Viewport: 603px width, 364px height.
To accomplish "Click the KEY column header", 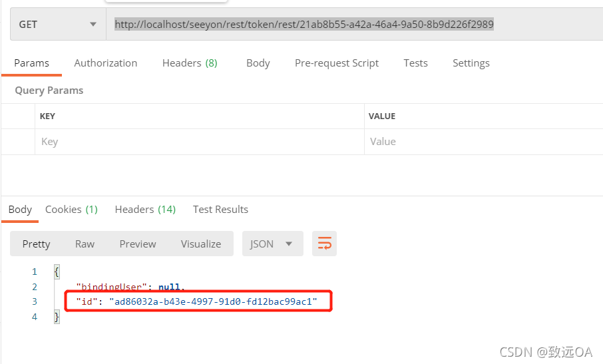I will tap(47, 116).
